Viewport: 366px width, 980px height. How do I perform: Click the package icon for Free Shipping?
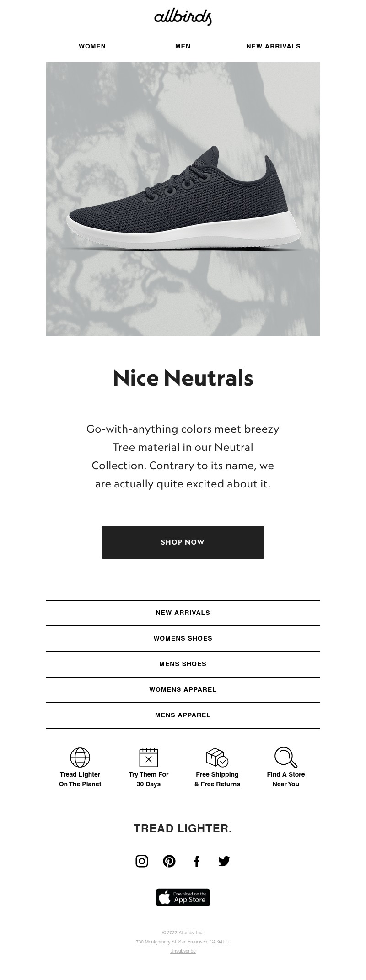217,757
